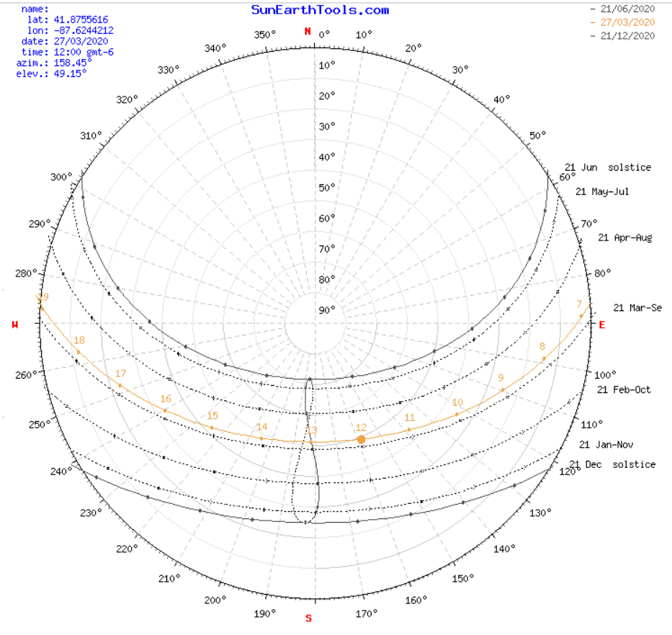This screenshot has width=672, height=635.
Task: Click the "21 Feb-Oct" curve label
Action: (x=624, y=389)
